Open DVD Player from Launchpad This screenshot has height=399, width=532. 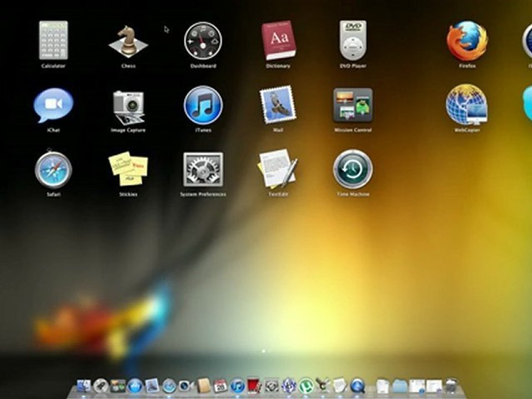tap(353, 40)
